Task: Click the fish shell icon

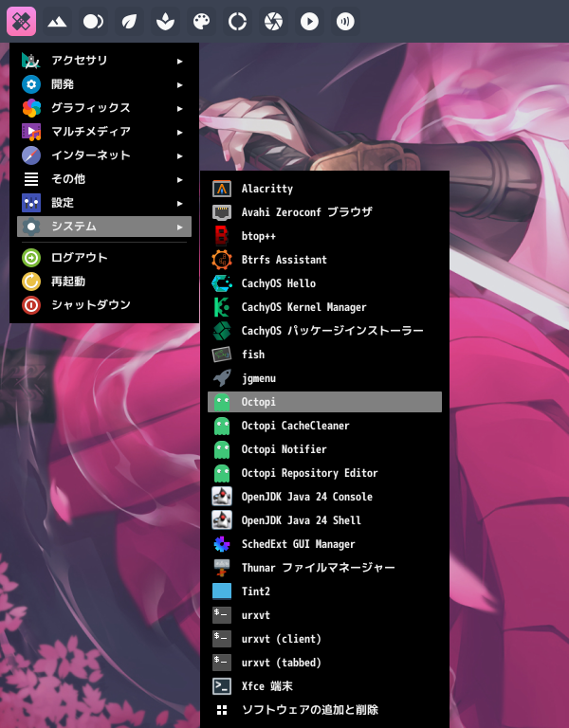Action: coord(222,355)
